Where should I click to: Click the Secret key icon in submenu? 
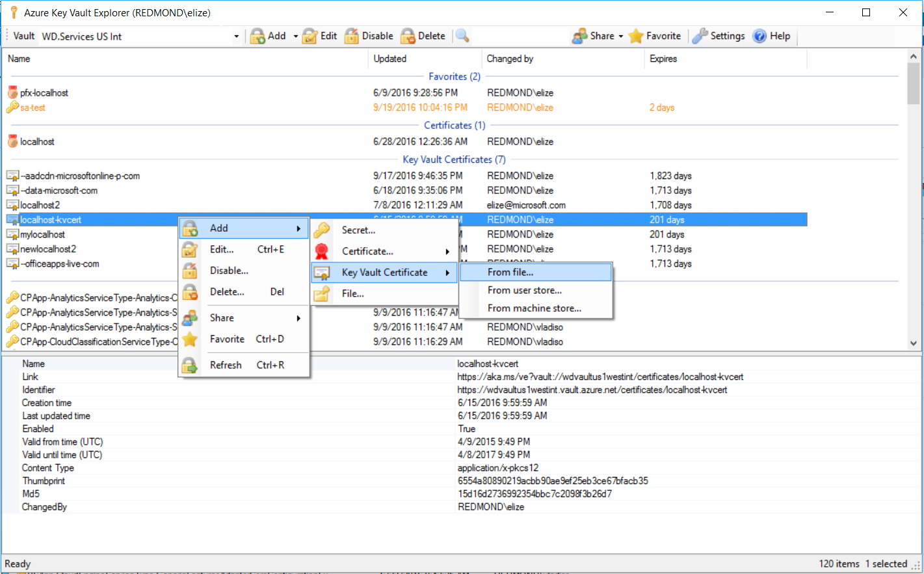point(322,230)
